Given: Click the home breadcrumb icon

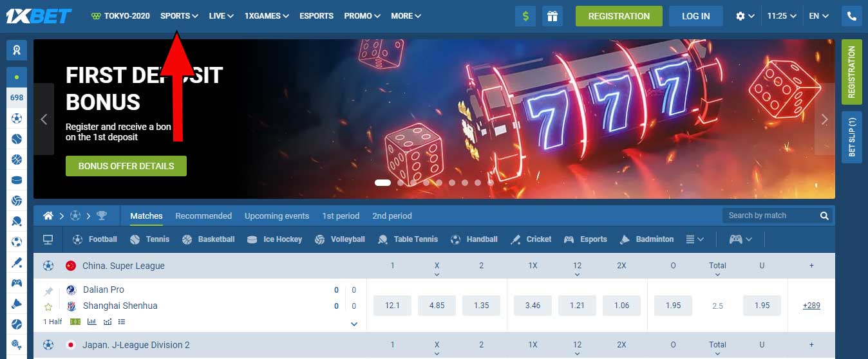Looking at the screenshot, I should [48, 216].
